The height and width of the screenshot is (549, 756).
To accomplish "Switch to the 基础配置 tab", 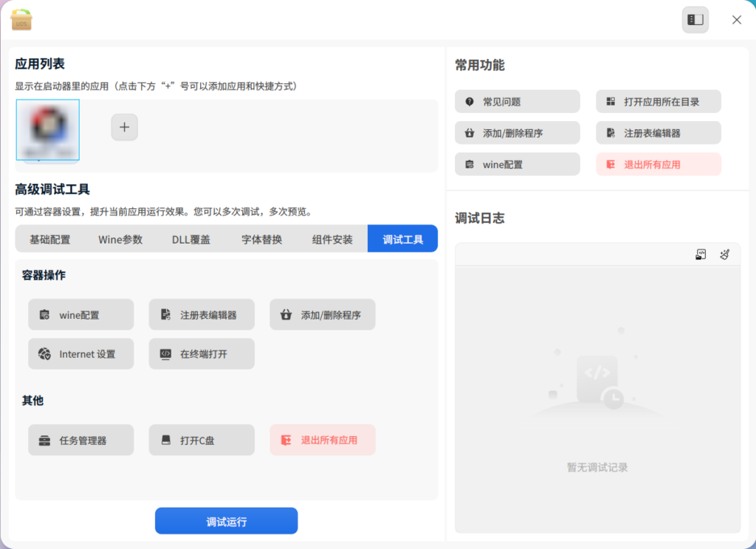I will (50, 239).
